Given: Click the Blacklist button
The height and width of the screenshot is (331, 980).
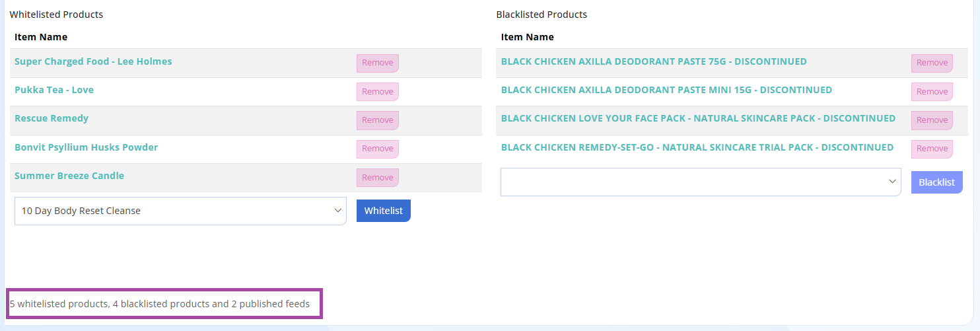Looking at the screenshot, I should 937,182.
